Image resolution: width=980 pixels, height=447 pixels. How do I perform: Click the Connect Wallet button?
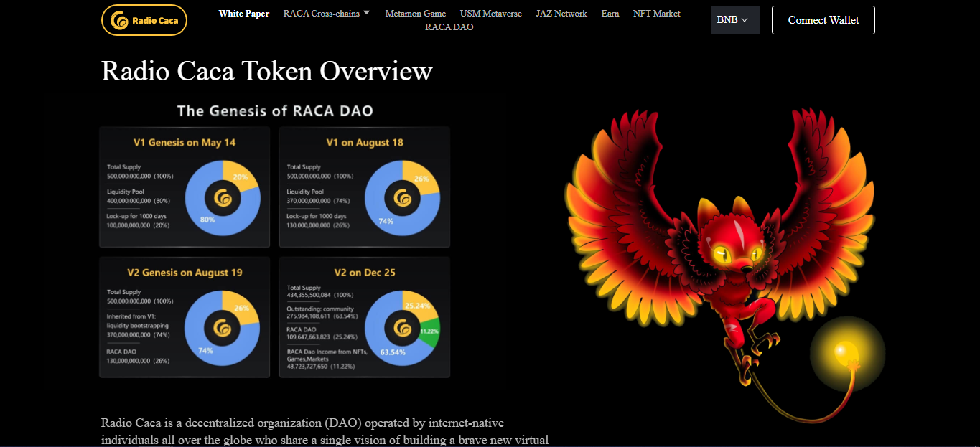point(823,20)
